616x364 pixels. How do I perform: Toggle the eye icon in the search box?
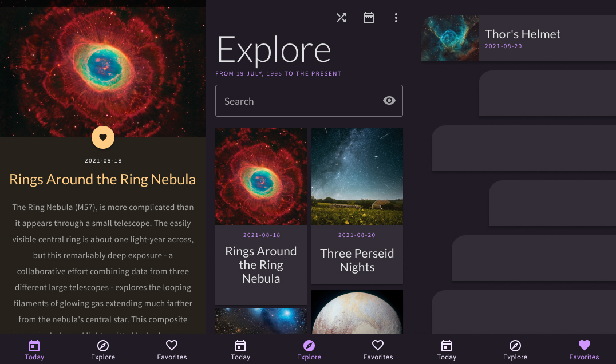click(389, 101)
